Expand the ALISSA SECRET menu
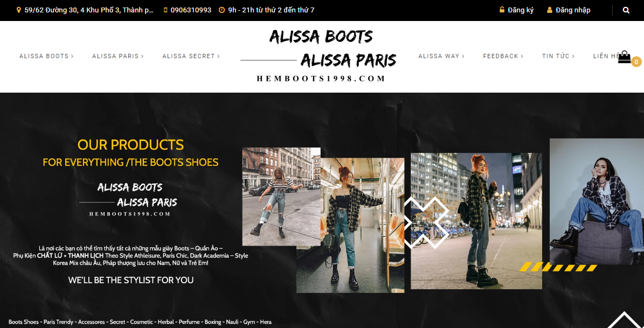This screenshot has width=644, height=328. (191, 56)
